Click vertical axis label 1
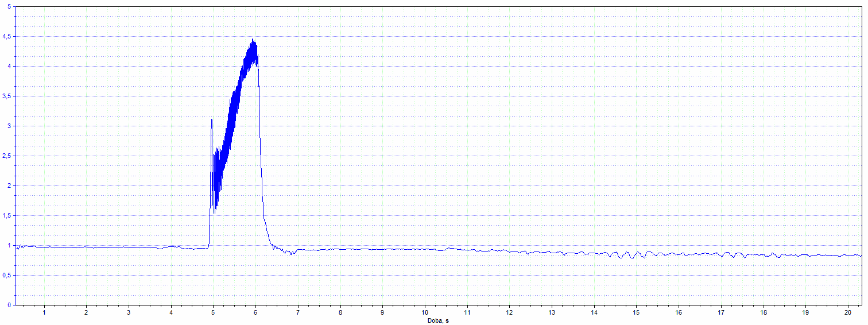The width and height of the screenshot is (868, 325). point(9,245)
